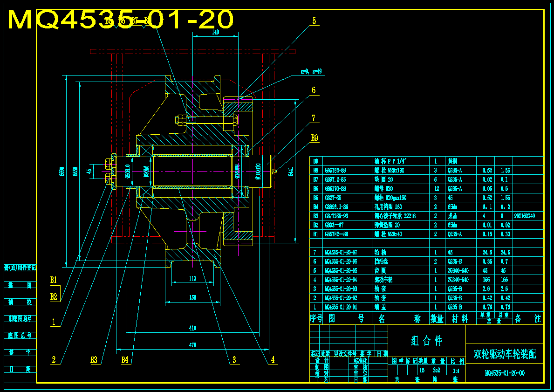Click the '140' dimension at drawing top
Screen dimensions: 554x392
tap(215, 32)
